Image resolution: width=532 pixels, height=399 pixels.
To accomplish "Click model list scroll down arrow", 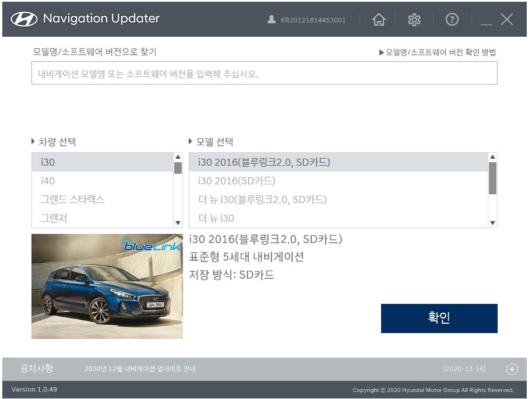I will pos(492,223).
